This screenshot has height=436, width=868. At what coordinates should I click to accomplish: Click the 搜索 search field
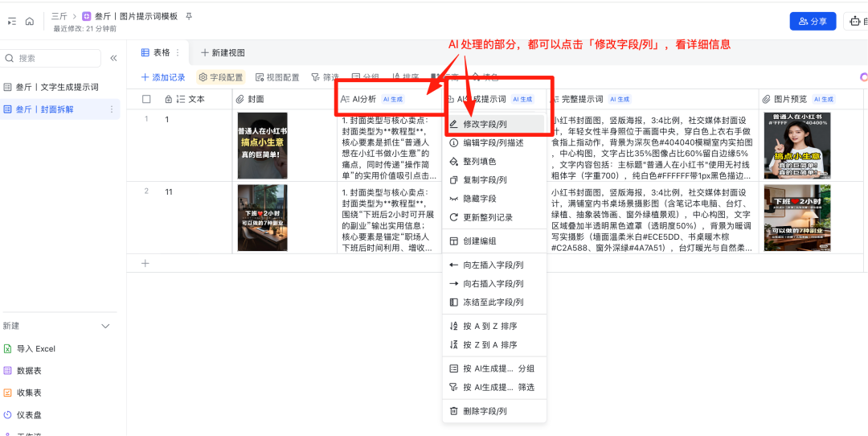(x=52, y=58)
